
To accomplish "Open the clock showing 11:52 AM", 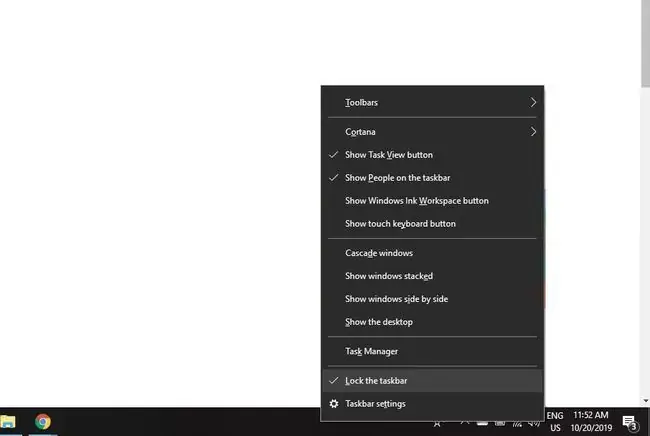I will pos(591,421).
